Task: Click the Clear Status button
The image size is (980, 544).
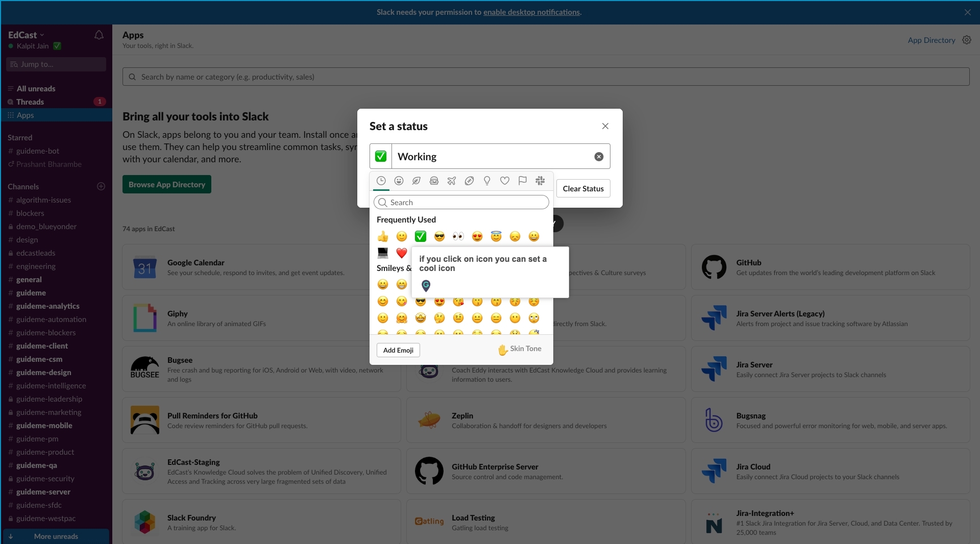Action: (x=583, y=188)
